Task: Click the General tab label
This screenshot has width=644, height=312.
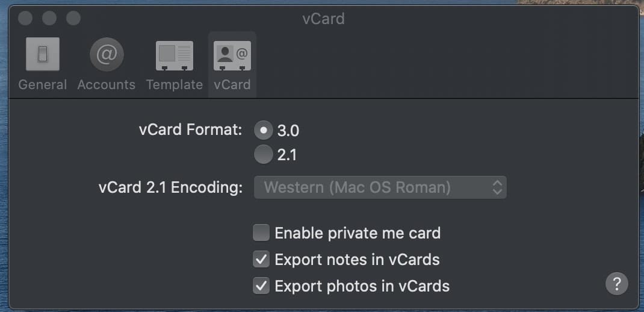Action: click(x=42, y=85)
